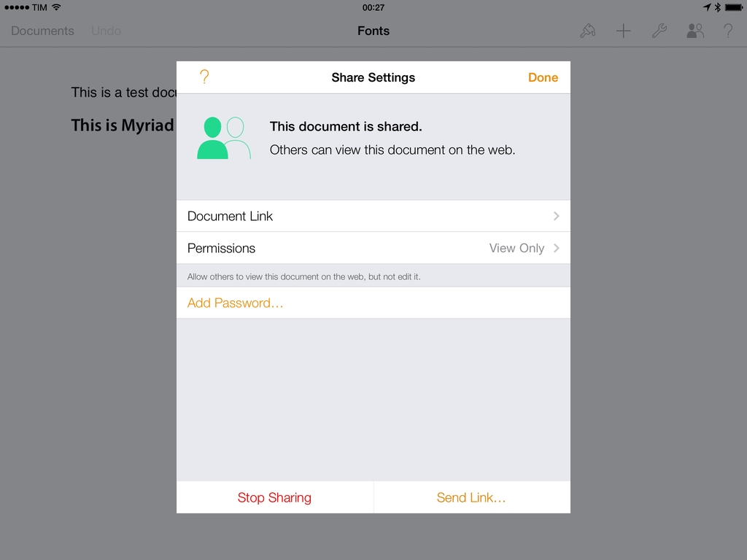Expand Permissions chevron arrow
This screenshot has width=747, height=560.
coord(556,248)
